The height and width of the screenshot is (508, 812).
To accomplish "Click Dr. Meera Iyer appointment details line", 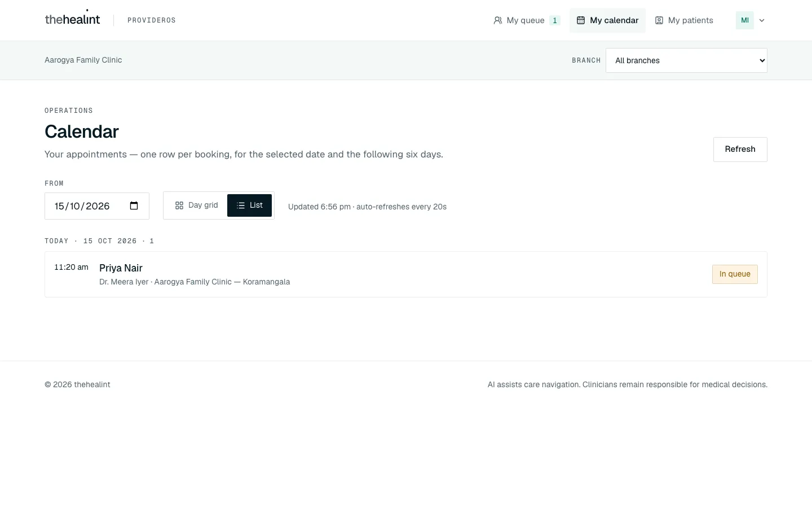I will point(195,282).
